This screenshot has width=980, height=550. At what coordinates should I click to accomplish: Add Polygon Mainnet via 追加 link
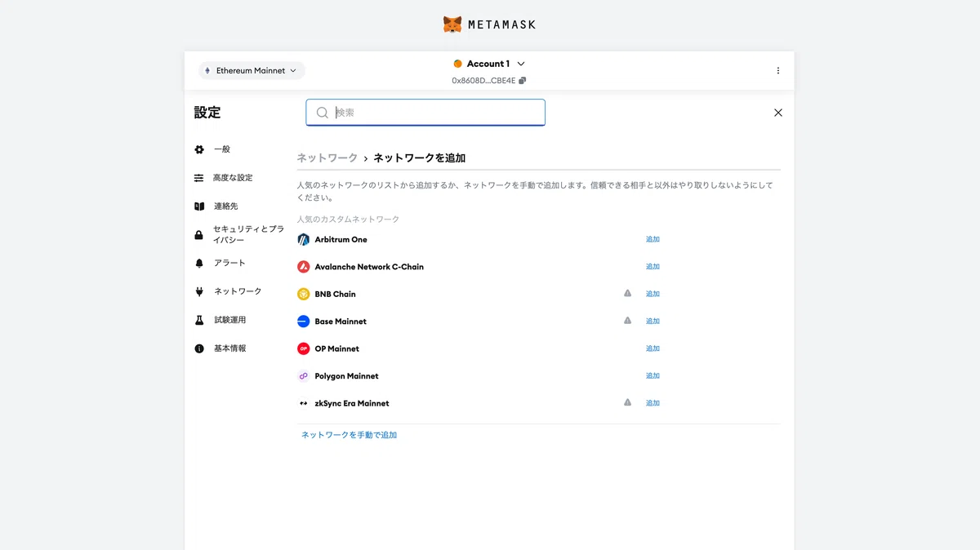pyautogui.click(x=653, y=375)
